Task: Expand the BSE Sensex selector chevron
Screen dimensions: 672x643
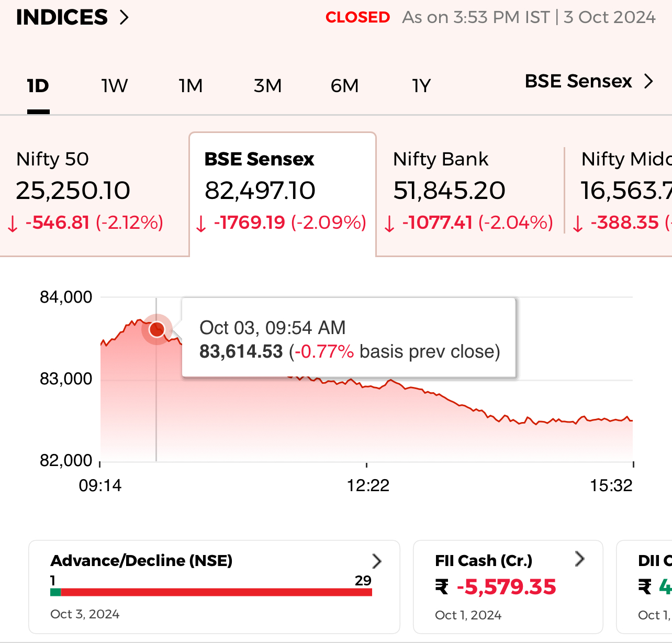Action: point(648,82)
